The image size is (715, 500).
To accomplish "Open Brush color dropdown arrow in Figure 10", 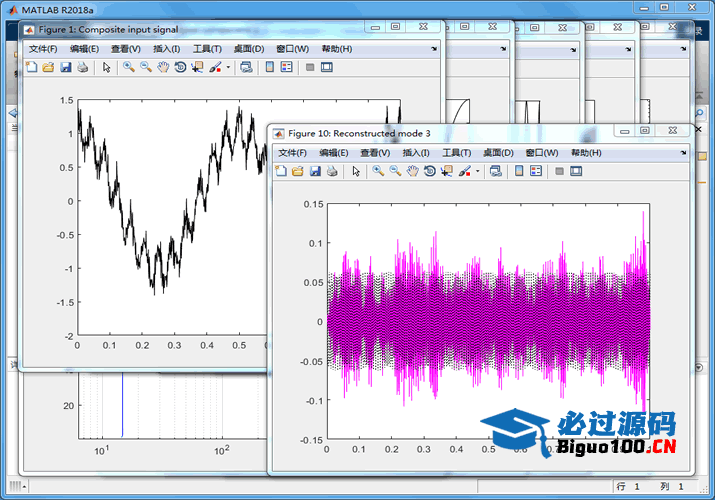I will point(477,171).
